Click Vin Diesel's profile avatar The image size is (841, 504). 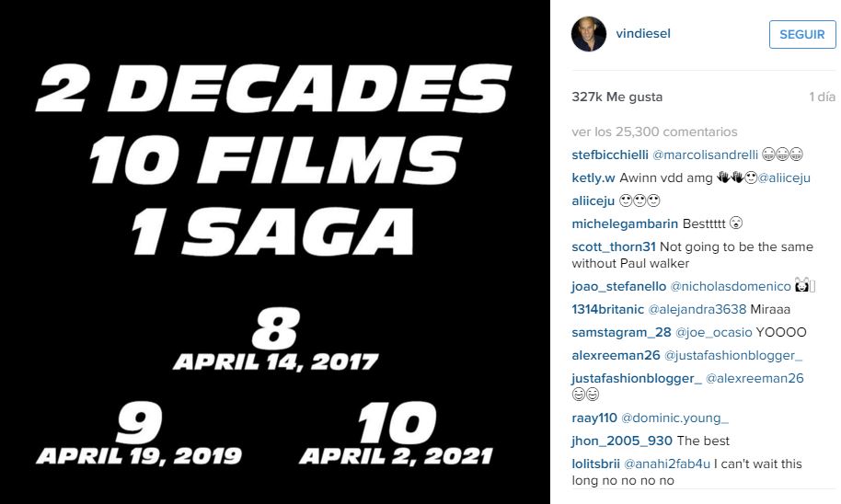589,34
